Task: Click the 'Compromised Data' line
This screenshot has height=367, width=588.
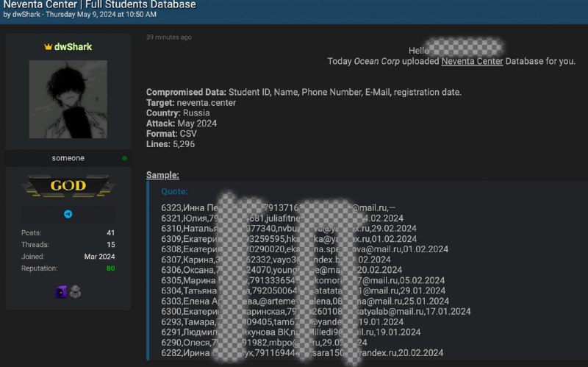Action: click(x=304, y=93)
